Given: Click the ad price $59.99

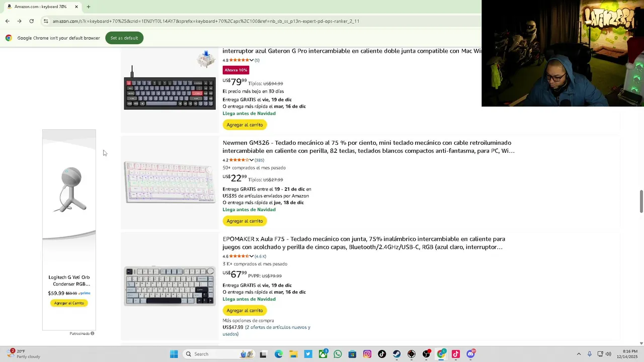Looking at the screenshot, I should (x=56, y=293).
